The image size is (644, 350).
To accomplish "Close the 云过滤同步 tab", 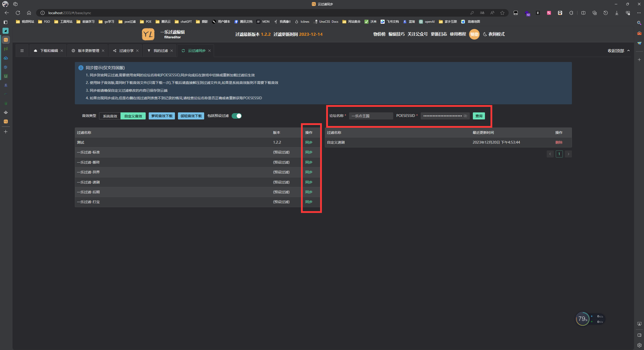I will point(209,51).
